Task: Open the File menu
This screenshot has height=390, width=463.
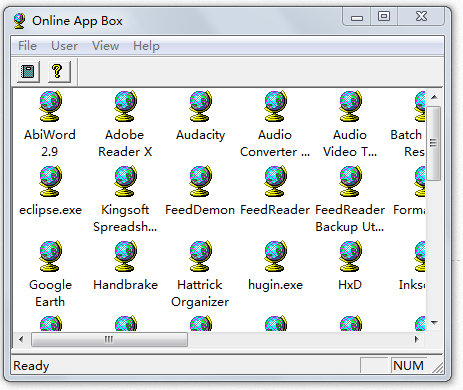Action: pos(27,46)
